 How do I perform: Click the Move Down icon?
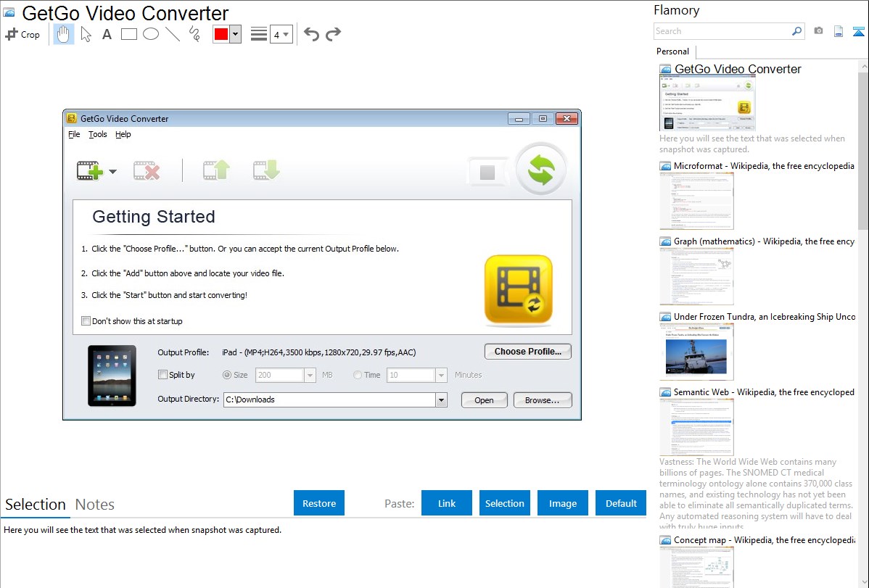point(266,170)
